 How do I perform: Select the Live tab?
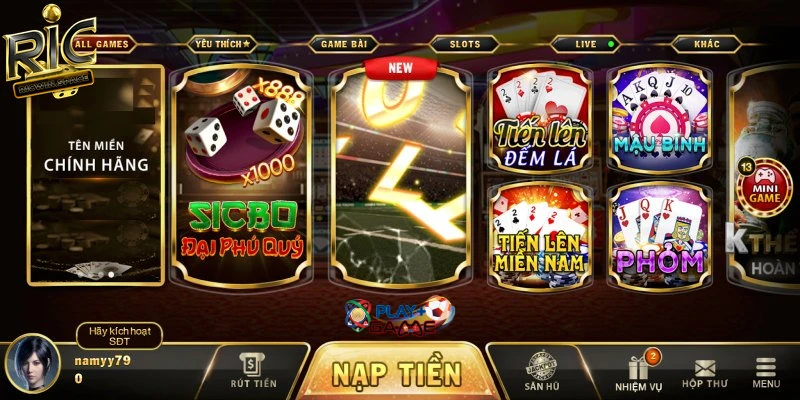coord(586,44)
